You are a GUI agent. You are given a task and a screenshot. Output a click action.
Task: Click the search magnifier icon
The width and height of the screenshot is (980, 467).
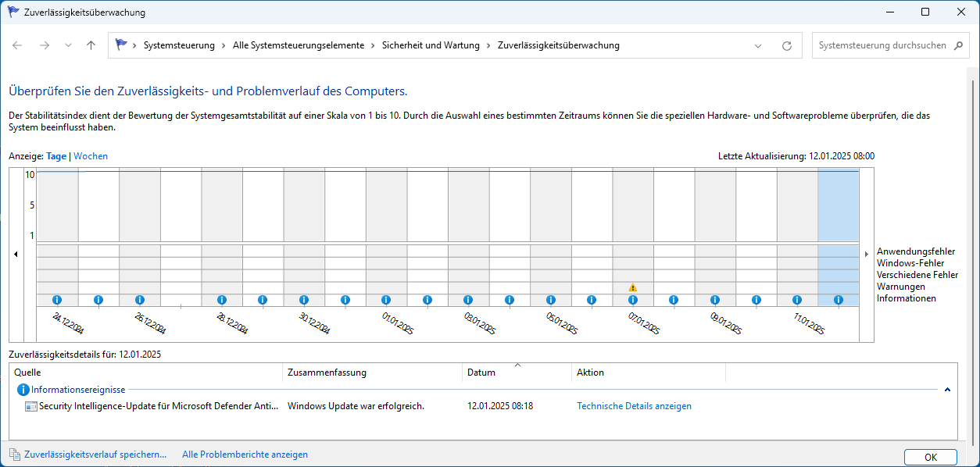959,45
